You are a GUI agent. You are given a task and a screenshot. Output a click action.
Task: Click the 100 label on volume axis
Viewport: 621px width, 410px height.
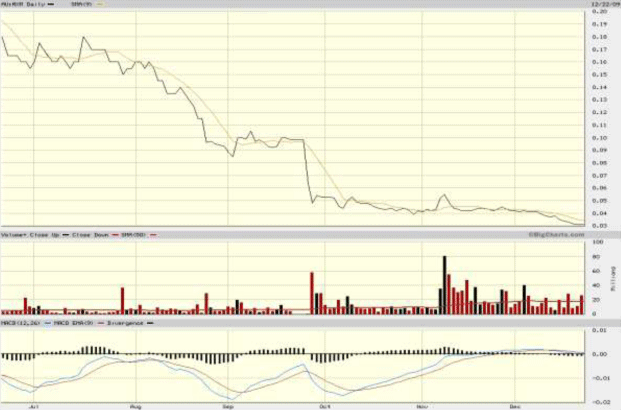pos(599,242)
